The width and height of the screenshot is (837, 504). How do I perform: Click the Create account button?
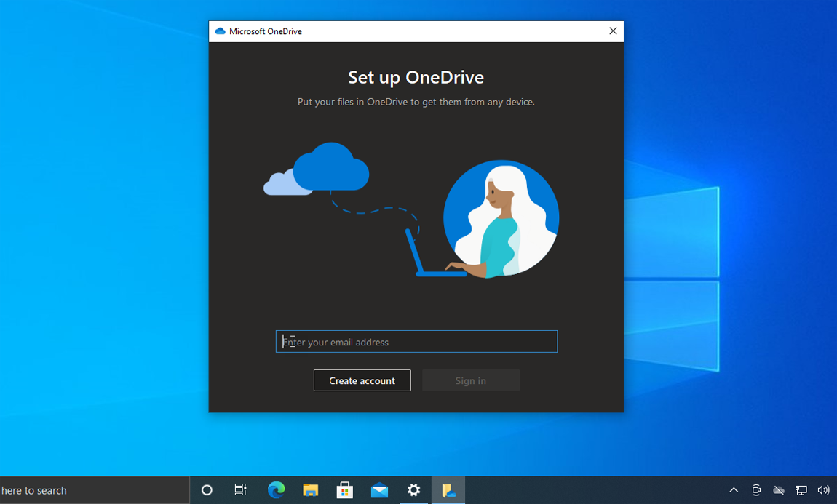[x=362, y=380]
